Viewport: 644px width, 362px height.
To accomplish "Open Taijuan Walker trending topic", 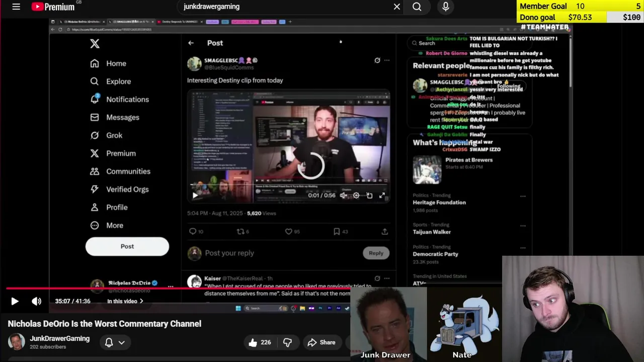I will point(432,232).
